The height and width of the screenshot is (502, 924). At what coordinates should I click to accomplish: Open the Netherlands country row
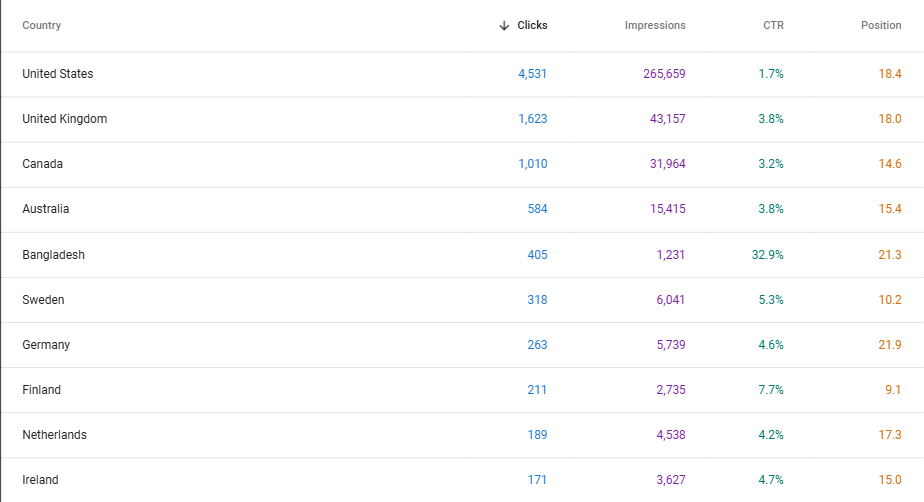[55, 435]
